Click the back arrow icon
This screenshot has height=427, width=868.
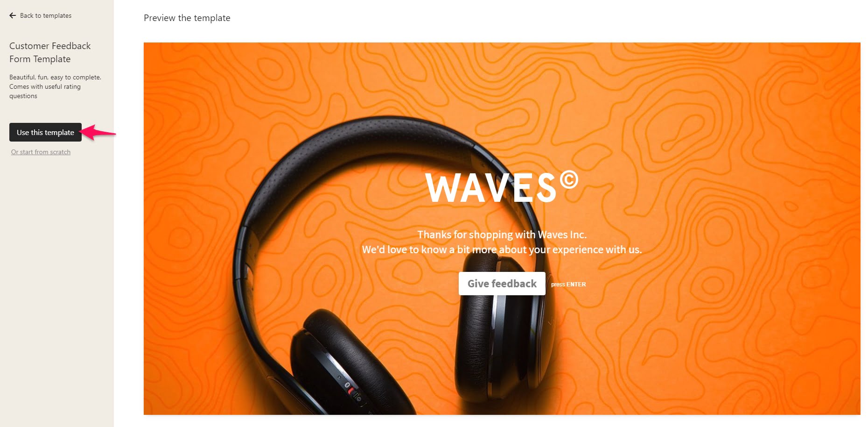pos(13,15)
